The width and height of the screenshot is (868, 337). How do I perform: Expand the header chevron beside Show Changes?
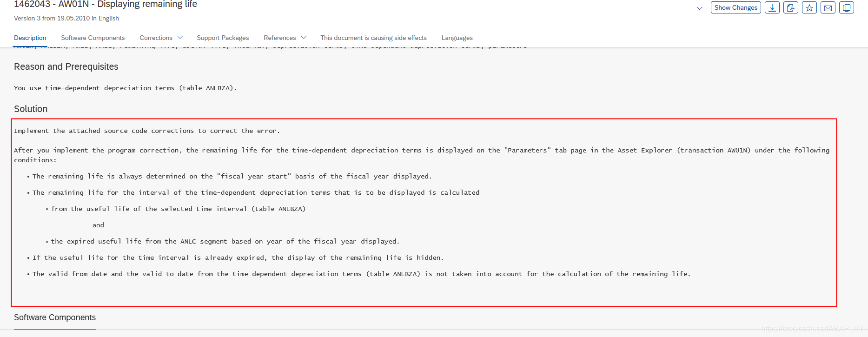[699, 8]
